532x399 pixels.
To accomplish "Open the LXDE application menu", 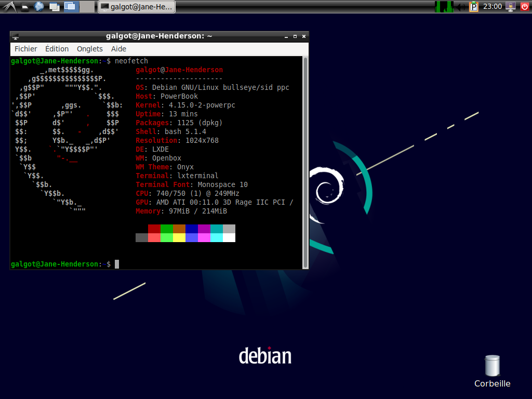I will [9, 6].
